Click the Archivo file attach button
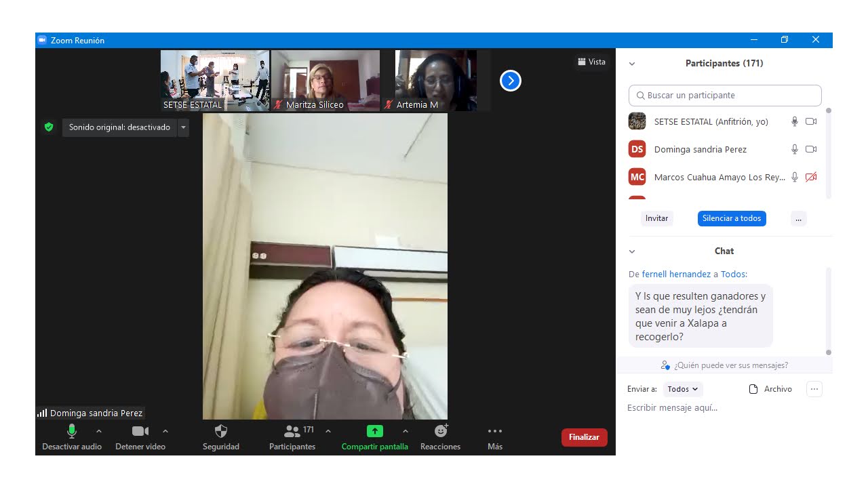Image resolution: width=868 pixels, height=488 pixels. 770,389
